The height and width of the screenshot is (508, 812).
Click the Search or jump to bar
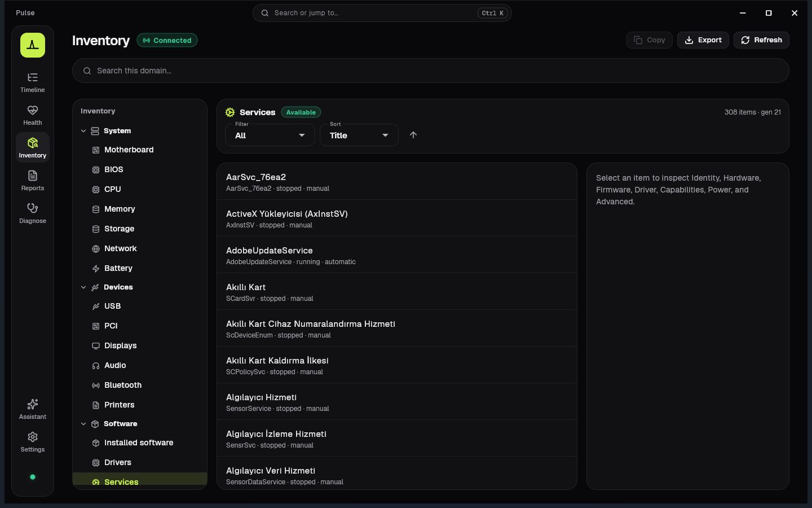382,13
